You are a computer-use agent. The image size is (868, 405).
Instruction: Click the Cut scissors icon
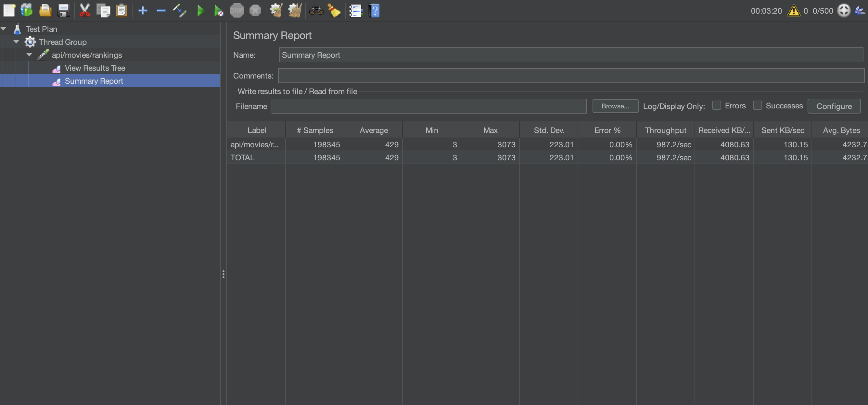coord(84,11)
